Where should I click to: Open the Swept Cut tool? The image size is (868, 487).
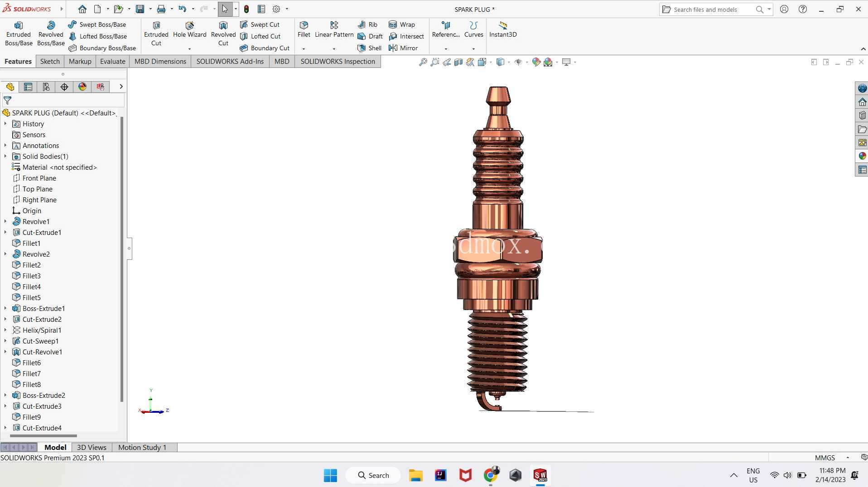point(260,24)
